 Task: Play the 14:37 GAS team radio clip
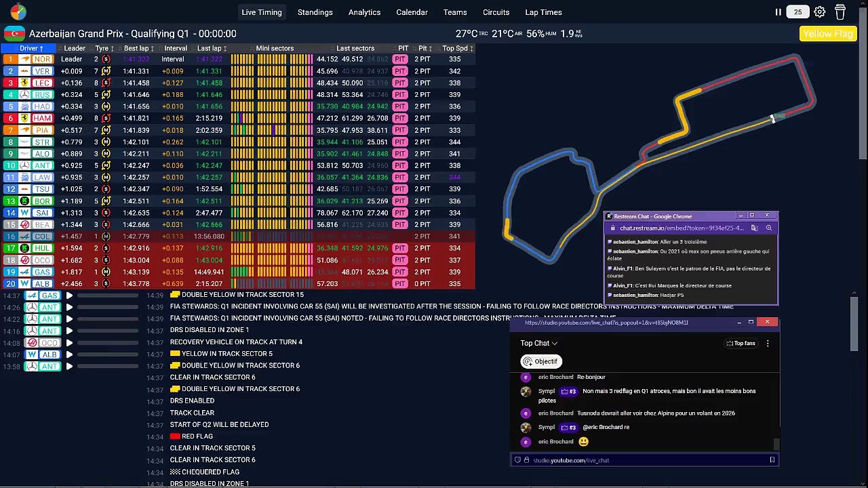[69, 296]
